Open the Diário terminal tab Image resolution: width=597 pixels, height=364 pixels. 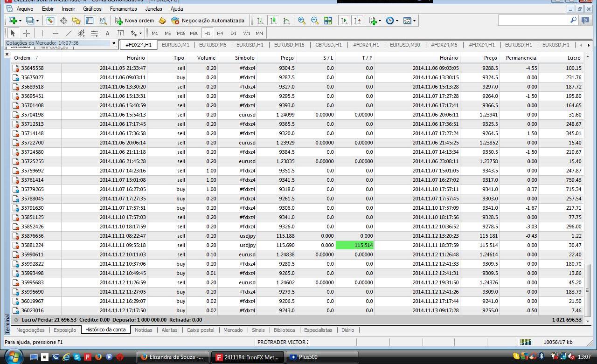(x=348, y=330)
